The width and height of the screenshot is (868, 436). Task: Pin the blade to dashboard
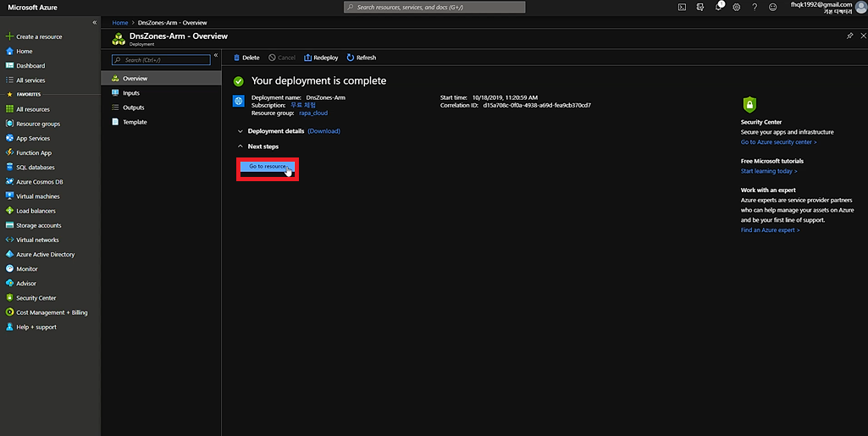(849, 36)
